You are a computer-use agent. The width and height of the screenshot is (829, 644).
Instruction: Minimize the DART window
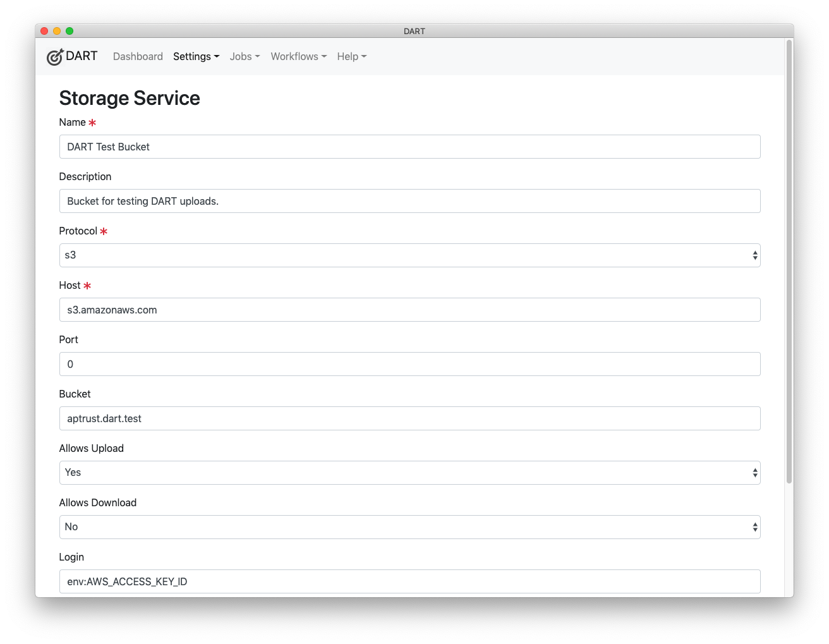coord(57,30)
